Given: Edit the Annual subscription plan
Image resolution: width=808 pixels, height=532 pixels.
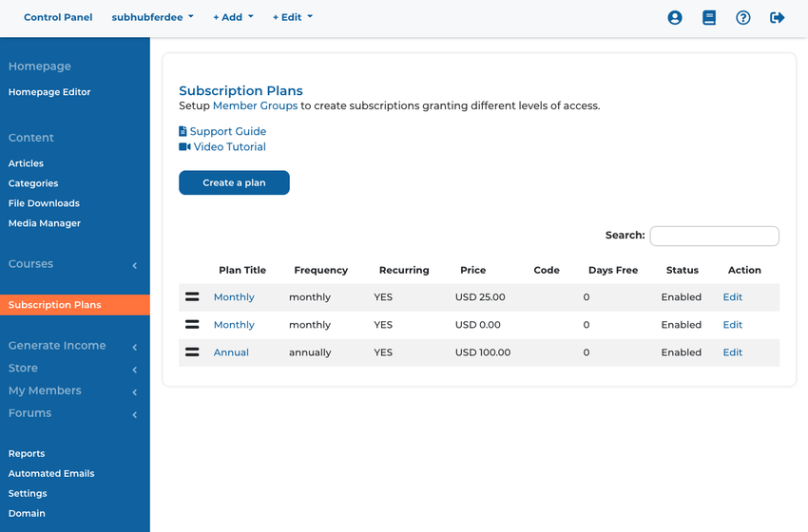Looking at the screenshot, I should point(732,352).
